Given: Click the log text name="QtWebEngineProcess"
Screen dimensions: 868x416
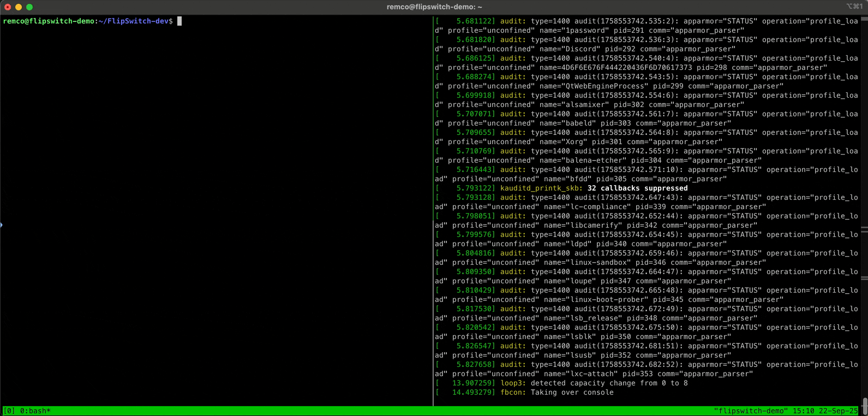Looking at the screenshot, I should tap(594, 86).
